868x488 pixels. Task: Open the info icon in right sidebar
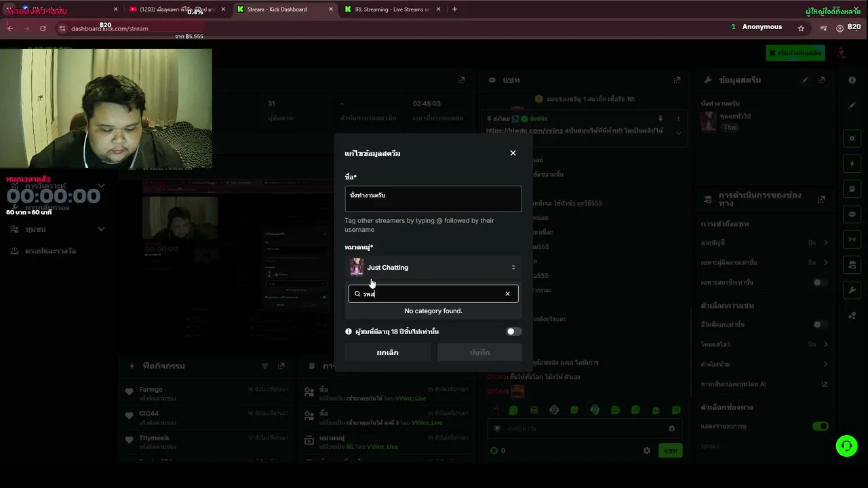click(852, 80)
